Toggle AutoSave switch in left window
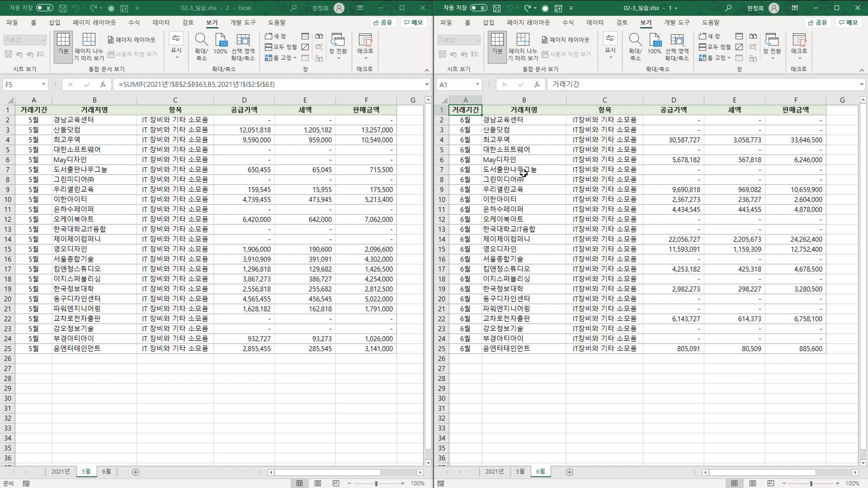 coord(44,8)
